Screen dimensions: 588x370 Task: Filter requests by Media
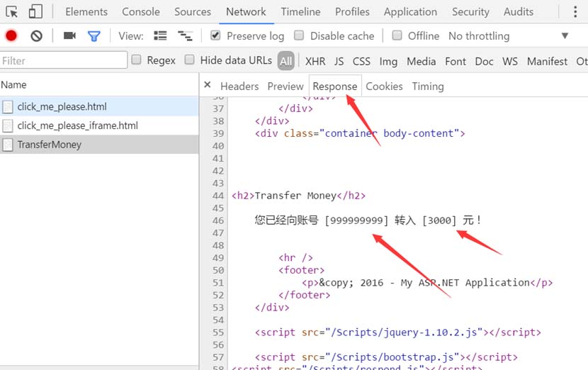(x=421, y=61)
